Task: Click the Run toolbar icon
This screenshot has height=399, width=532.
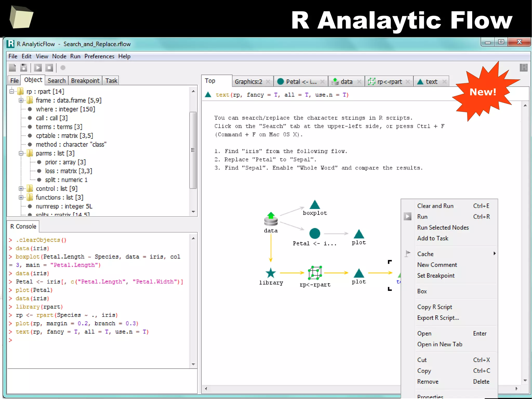Action: [38, 68]
